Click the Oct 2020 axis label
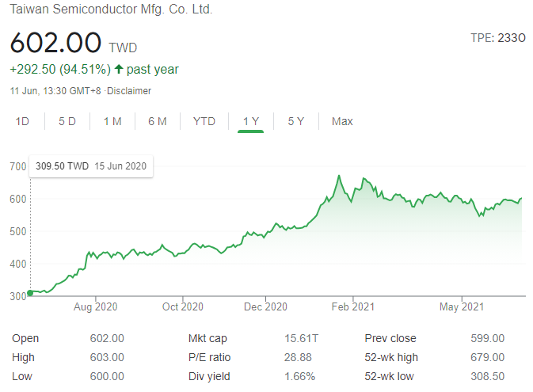533x392 pixels. point(183,307)
